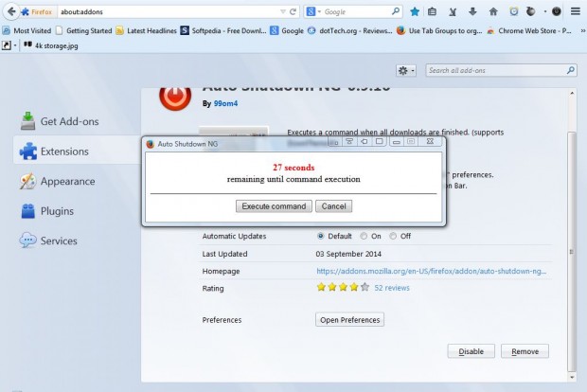Click the fourth extra title bar button in dialog
This screenshot has height=392, width=587.
tap(380, 141)
